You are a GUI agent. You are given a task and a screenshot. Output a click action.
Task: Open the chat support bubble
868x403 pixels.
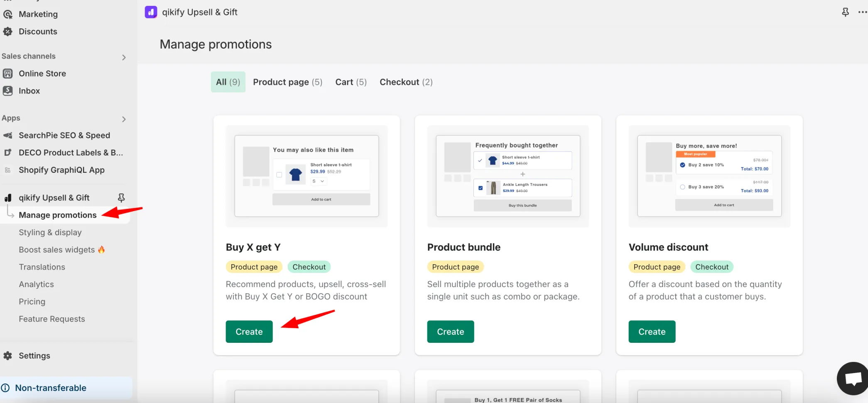pos(853,378)
